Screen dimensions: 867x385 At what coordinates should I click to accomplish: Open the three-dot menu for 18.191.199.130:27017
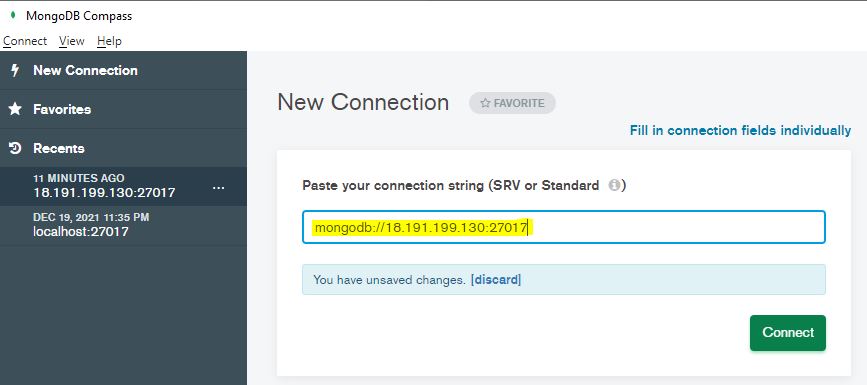click(219, 188)
